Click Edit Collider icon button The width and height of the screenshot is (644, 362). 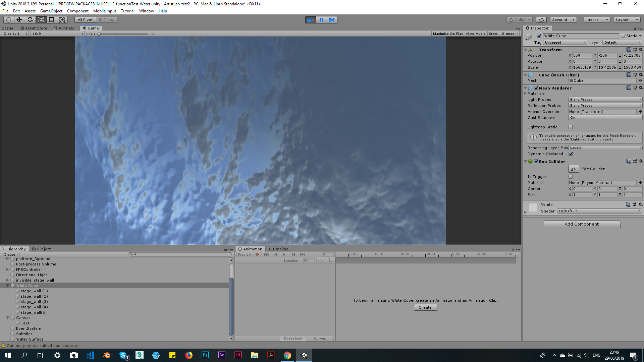click(x=574, y=169)
